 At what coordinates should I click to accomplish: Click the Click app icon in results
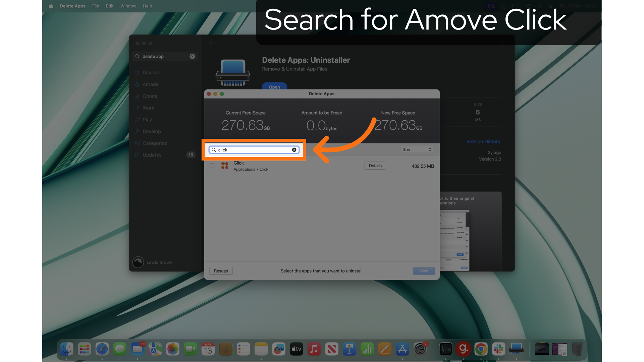click(225, 166)
